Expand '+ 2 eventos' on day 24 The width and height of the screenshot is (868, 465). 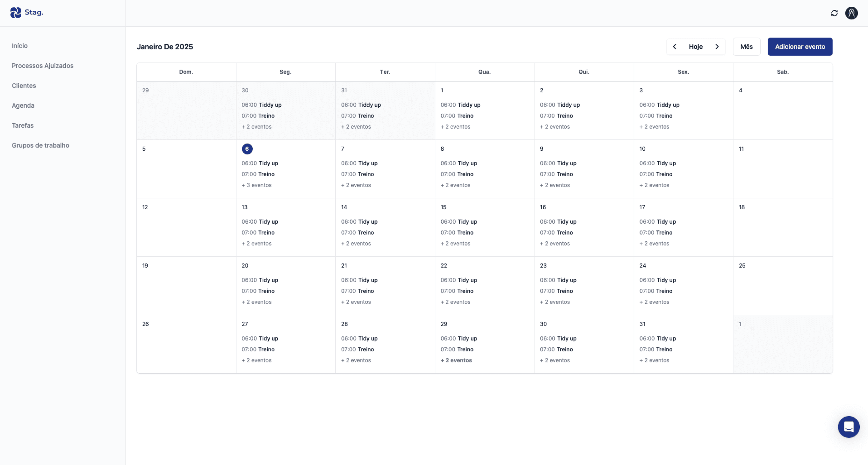[654, 302]
